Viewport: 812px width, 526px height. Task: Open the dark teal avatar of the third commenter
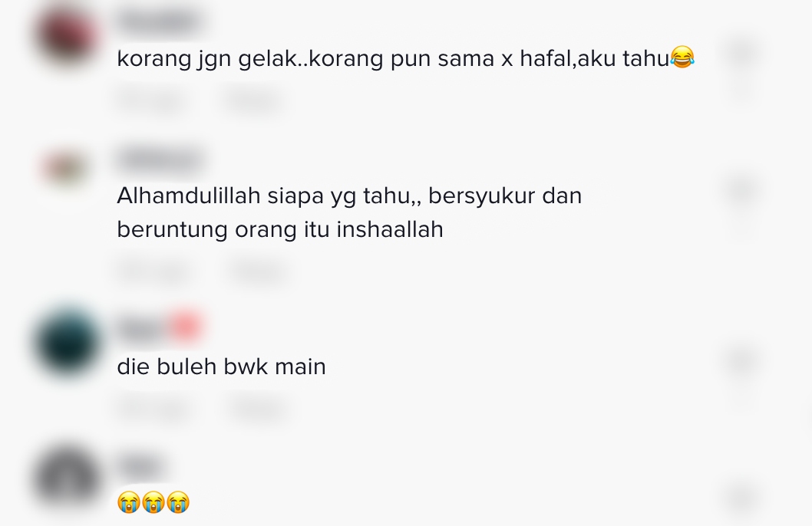(68, 343)
